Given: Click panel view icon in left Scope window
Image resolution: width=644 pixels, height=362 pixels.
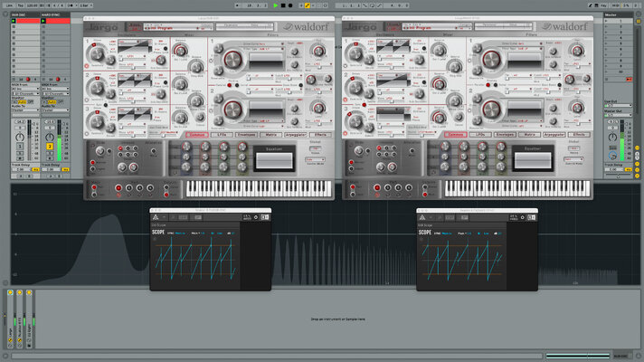Looking at the screenshot, I should pos(265,217).
